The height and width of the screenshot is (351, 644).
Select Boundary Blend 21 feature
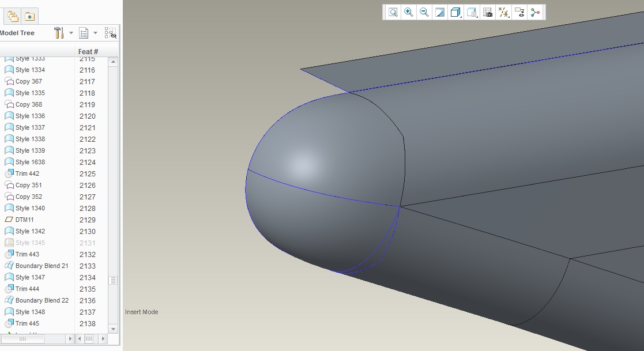[42, 266]
